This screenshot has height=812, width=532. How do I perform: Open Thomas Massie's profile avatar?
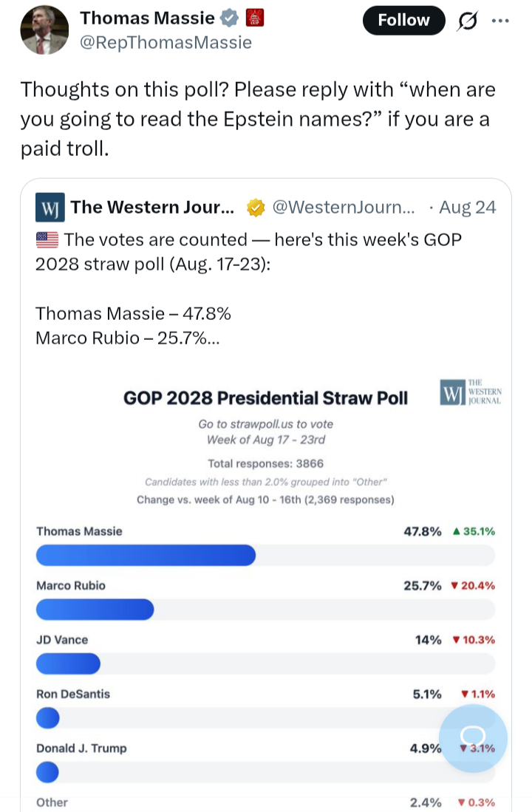pos(44,30)
